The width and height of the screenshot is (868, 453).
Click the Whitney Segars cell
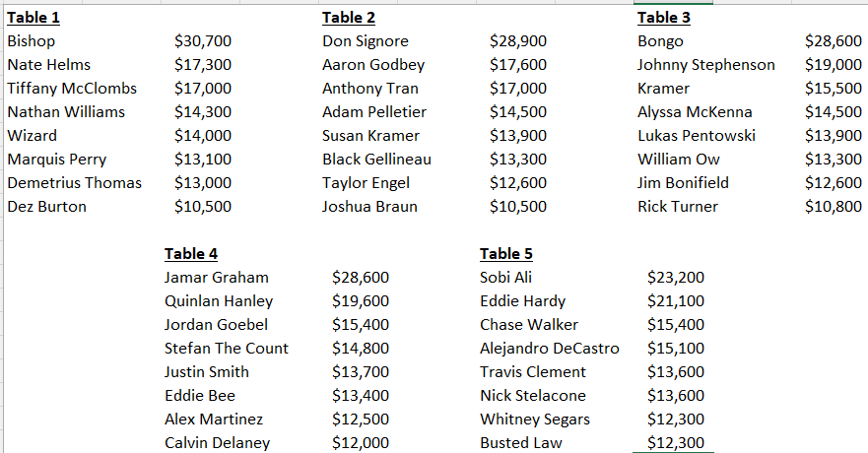[x=535, y=420]
